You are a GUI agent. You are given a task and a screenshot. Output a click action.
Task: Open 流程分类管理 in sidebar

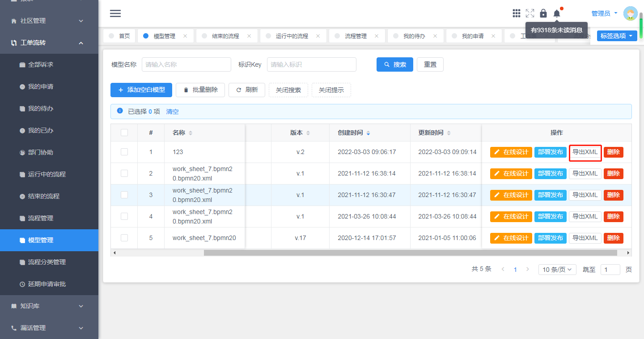pyautogui.click(x=49, y=262)
